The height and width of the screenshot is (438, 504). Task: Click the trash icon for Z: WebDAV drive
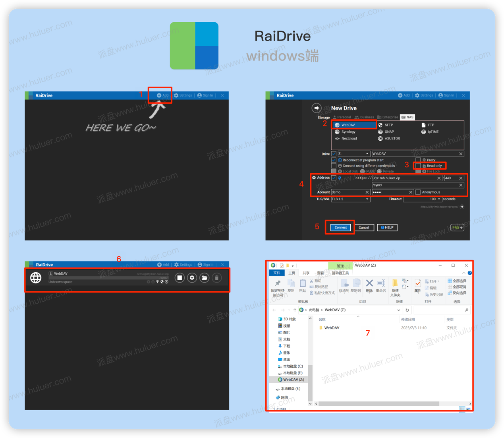[x=216, y=278]
